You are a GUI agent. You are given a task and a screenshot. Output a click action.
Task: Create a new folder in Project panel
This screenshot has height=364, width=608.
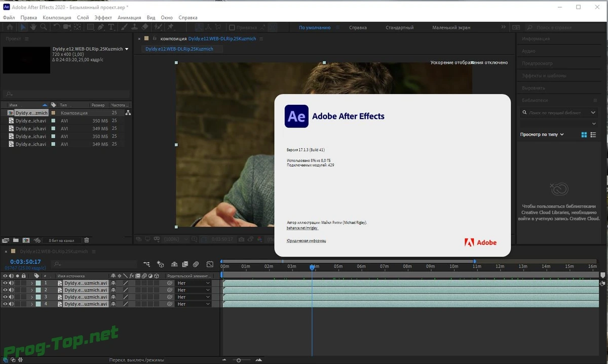(16, 240)
